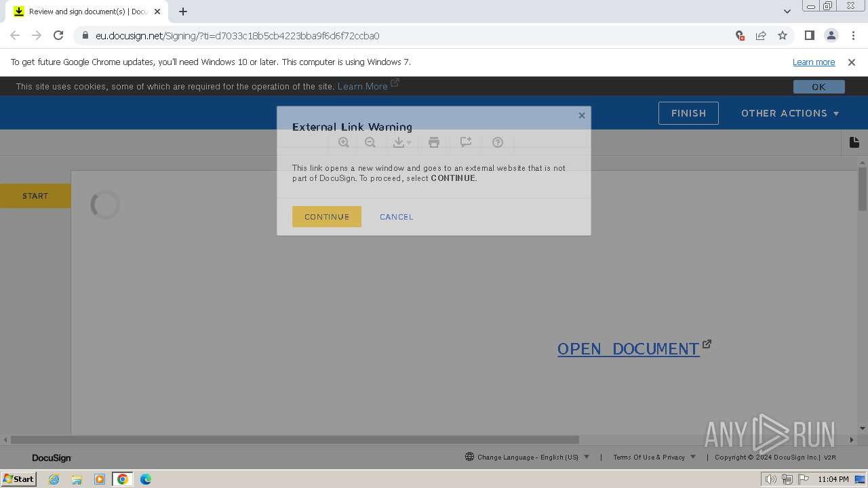Image resolution: width=868 pixels, height=488 pixels.
Task: Toggle the Chrome side panel icon
Action: 810,35
